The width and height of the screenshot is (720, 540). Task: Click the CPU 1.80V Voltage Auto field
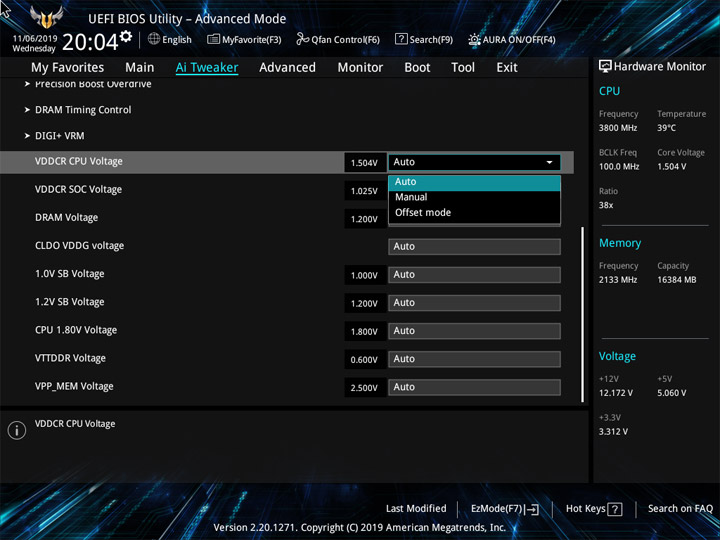coord(474,331)
